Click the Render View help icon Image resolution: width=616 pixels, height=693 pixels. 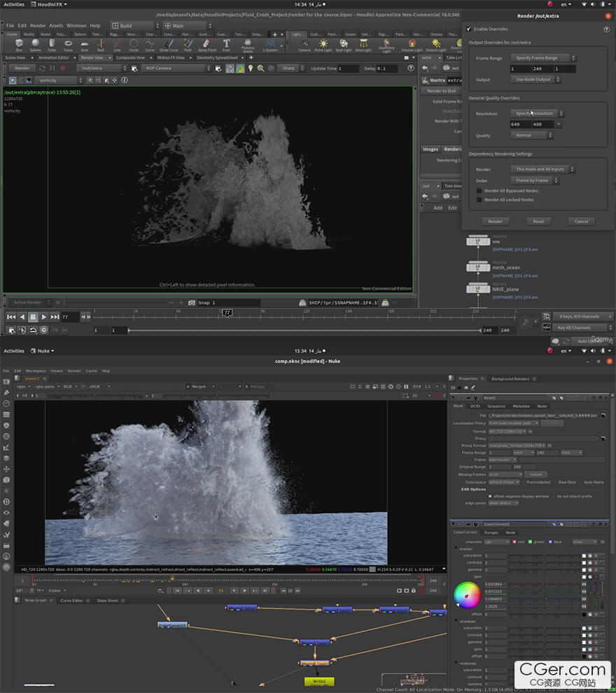(411, 68)
